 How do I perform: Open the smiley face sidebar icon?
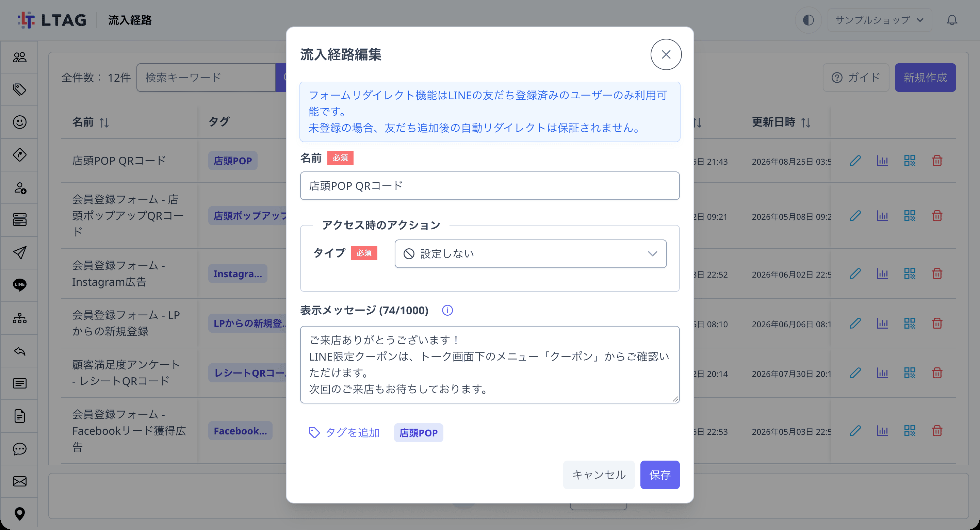click(19, 122)
